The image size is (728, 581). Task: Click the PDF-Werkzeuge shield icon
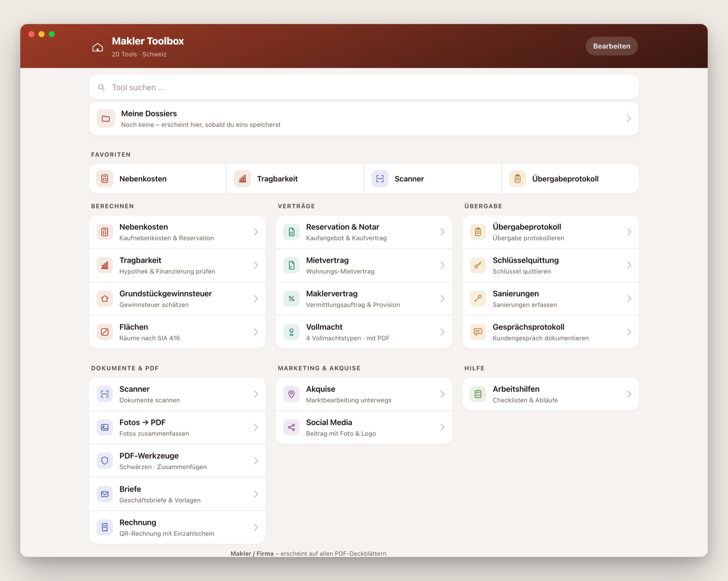pyautogui.click(x=105, y=461)
